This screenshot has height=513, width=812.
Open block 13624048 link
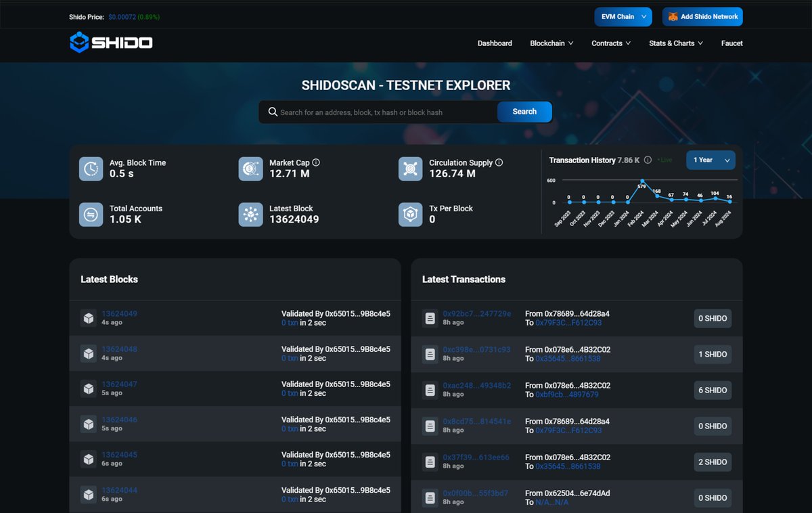point(119,349)
